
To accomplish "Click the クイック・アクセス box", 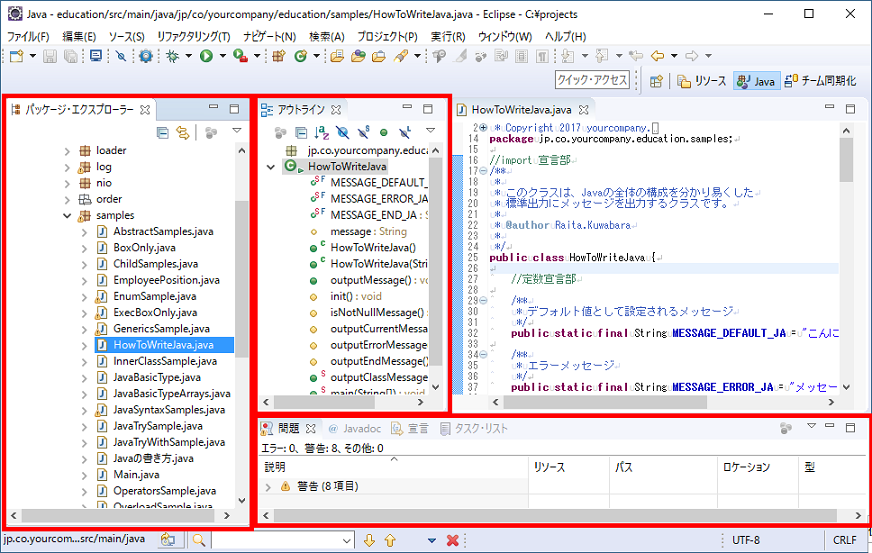I will pyautogui.click(x=593, y=80).
